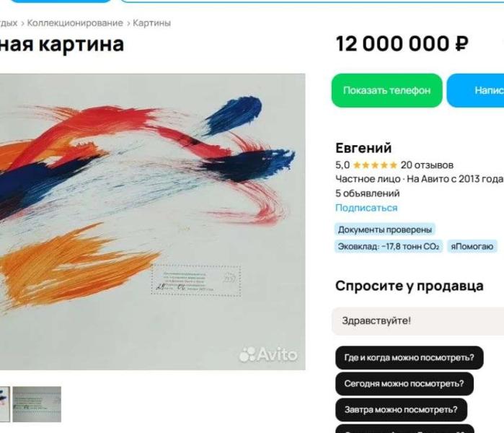Click the Документы проверены badge
The width and height of the screenshot is (504, 433).
[x=385, y=229]
